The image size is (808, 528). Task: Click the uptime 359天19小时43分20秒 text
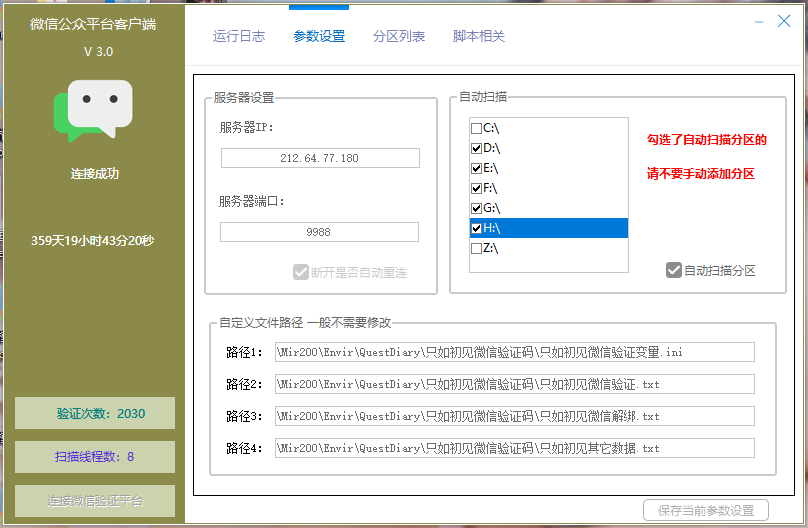tap(93, 241)
